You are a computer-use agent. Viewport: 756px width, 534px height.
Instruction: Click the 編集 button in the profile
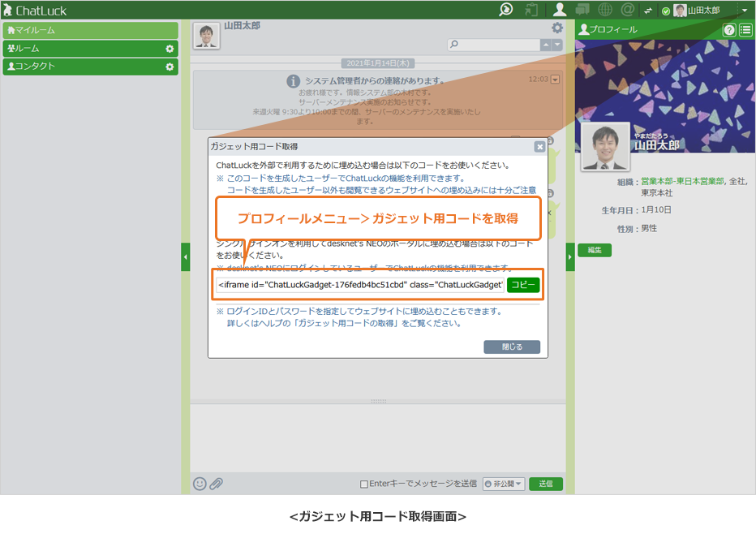pos(595,250)
